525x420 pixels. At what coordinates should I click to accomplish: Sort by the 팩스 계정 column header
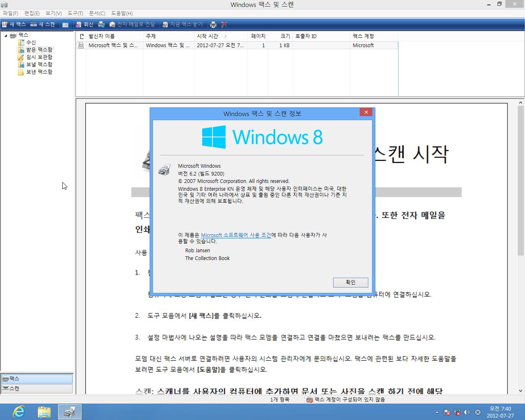pos(374,36)
